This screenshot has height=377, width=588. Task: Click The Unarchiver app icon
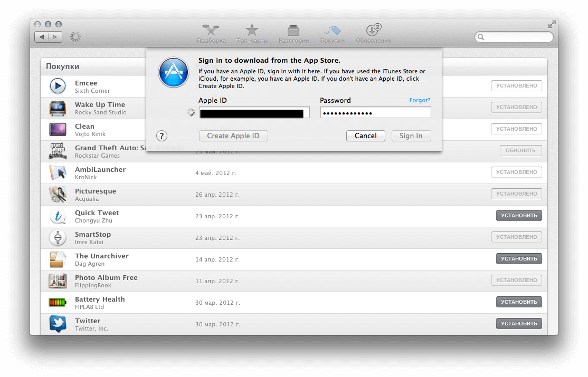click(58, 259)
